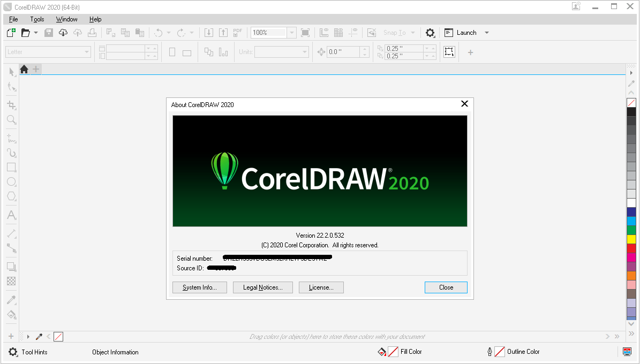
Task: Click the Redo arrow icon
Action: 181,33
